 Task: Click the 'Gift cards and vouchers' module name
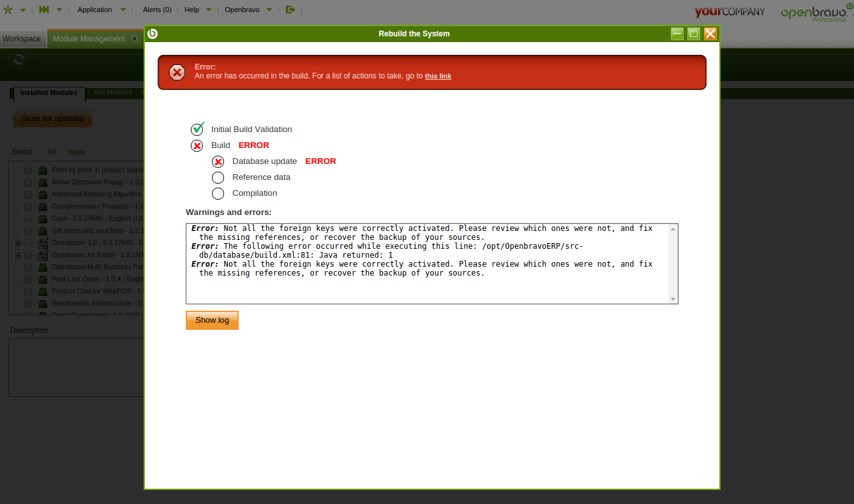click(98, 231)
